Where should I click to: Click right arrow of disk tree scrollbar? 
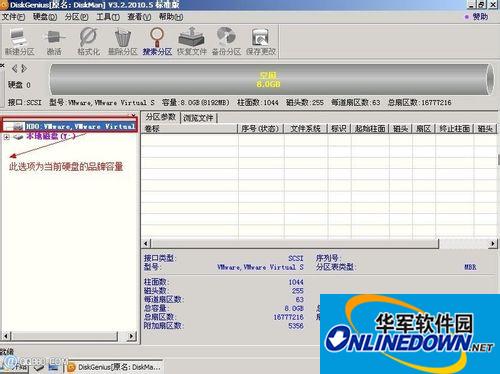[x=132, y=336]
